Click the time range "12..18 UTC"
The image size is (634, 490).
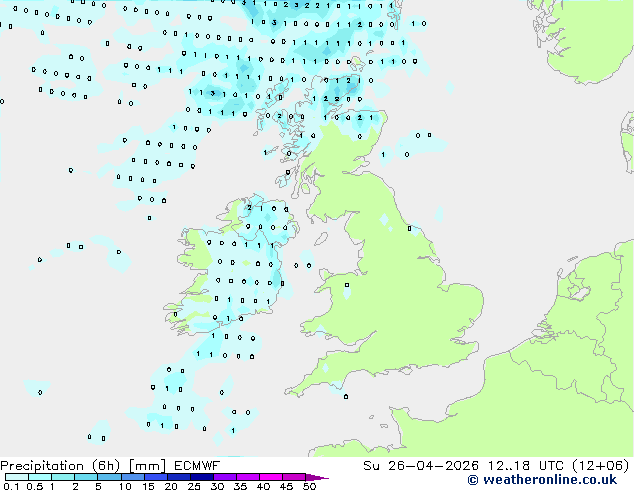click(526, 466)
